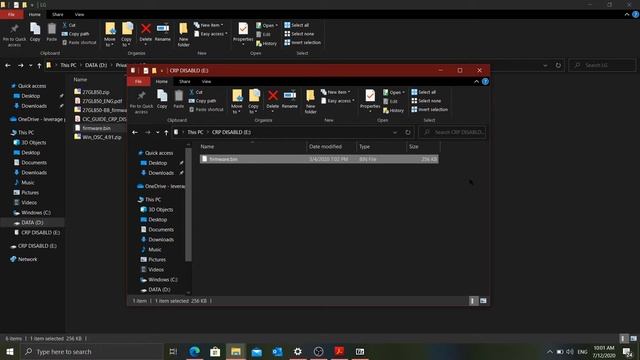The height and width of the screenshot is (360, 640).
Task: Click Pin to Quick access in front window
Action: pos(141,102)
